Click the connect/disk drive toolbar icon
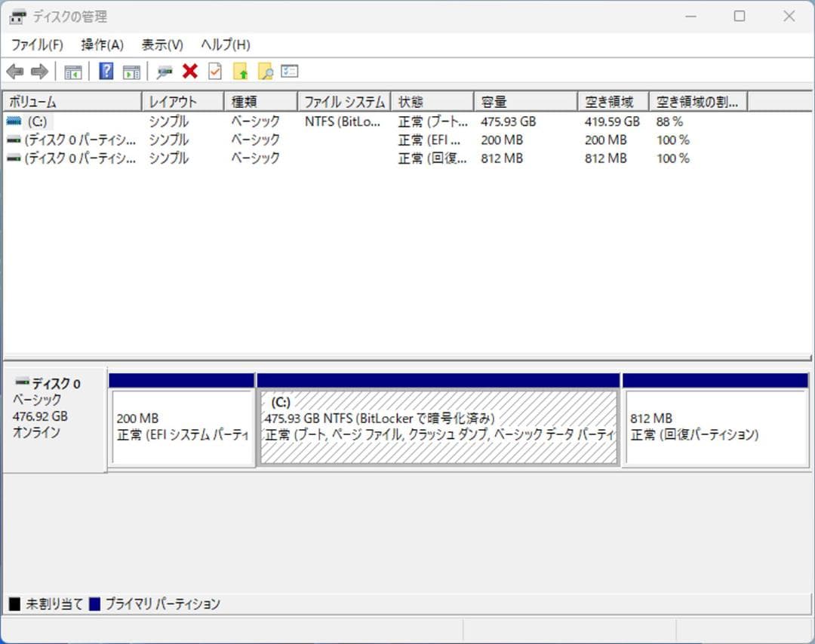Screen dimensions: 815x644 pyautogui.click(x=165, y=72)
